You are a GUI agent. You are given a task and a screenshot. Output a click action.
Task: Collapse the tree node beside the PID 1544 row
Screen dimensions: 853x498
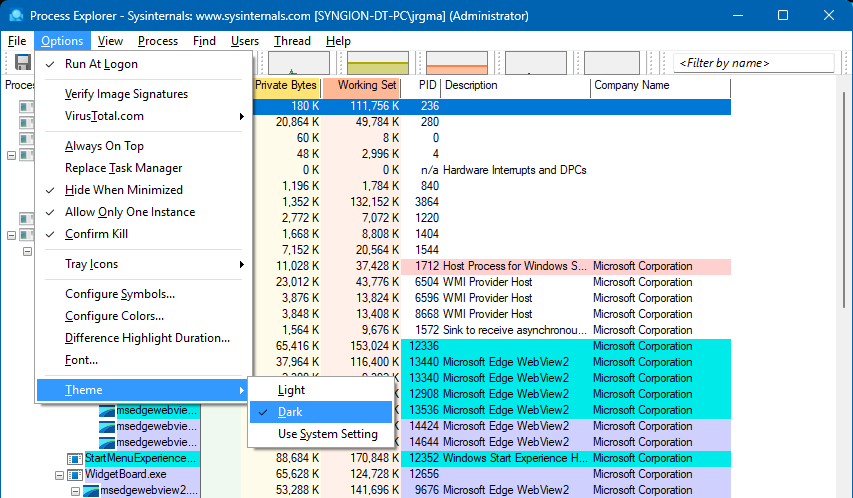coord(27,251)
